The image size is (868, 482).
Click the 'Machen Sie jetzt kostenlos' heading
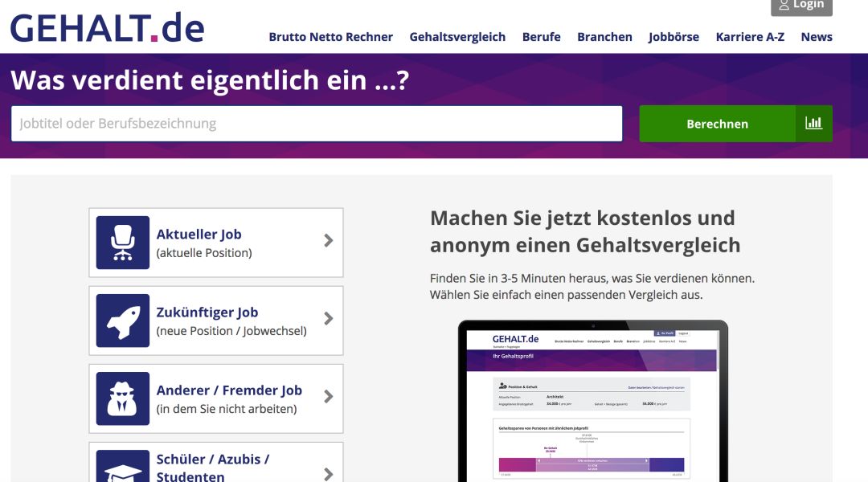[x=585, y=231]
